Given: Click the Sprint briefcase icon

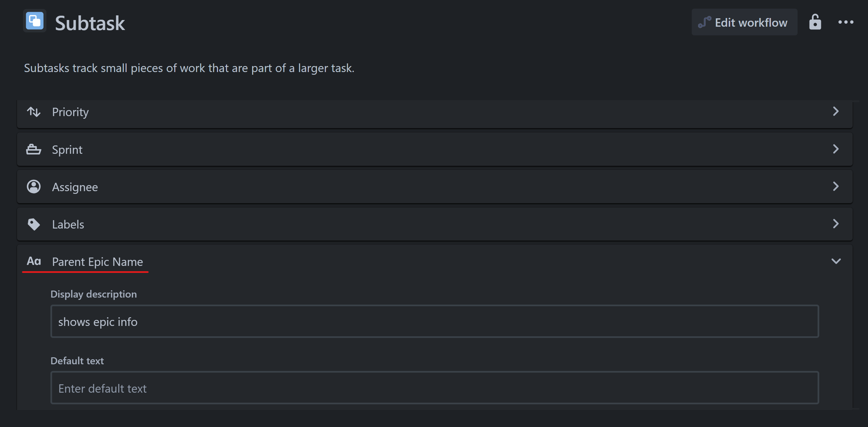Looking at the screenshot, I should pos(34,149).
